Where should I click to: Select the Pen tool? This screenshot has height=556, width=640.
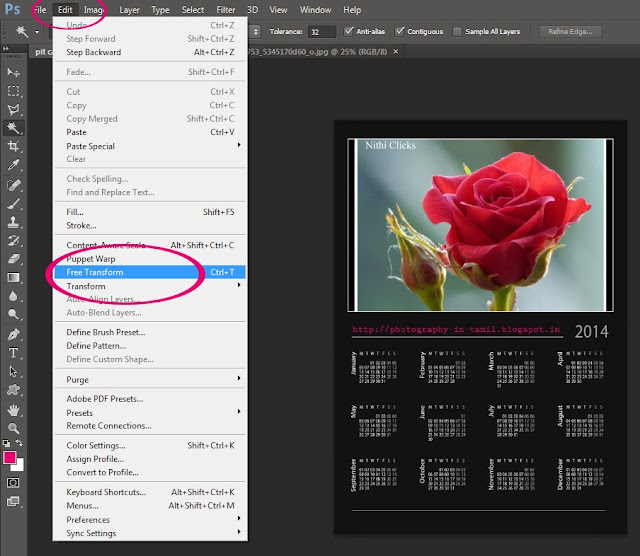[13, 335]
